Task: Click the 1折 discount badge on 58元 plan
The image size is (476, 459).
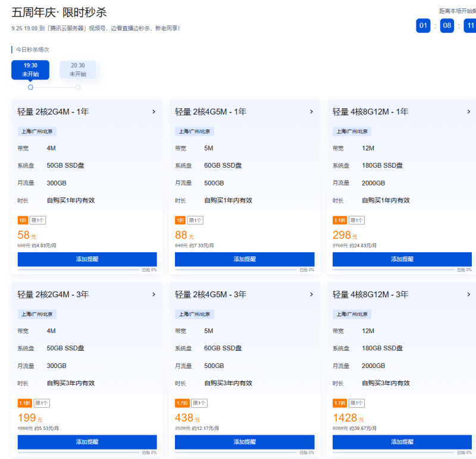Action: click(23, 221)
